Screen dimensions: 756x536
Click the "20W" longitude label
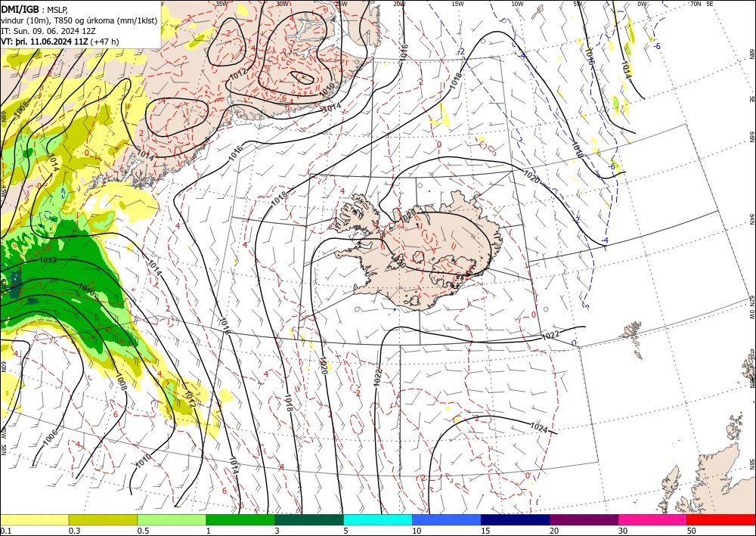point(398,3)
